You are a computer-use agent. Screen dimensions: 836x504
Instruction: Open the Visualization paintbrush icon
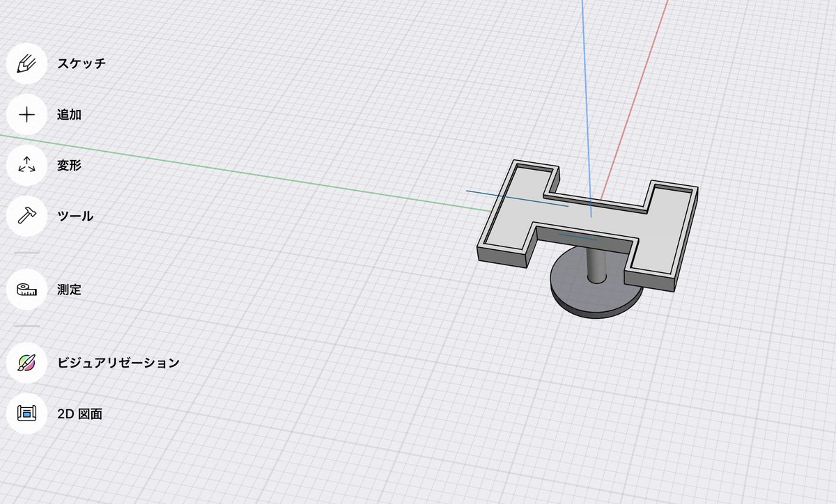click(x=26, y=363)
